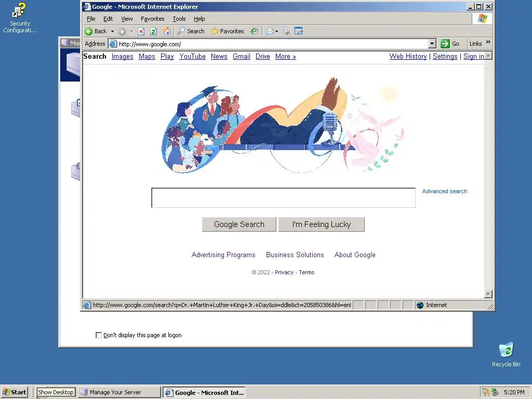Screen dimensions: 532x399
Task: Open the Forward history dropdown arrow
Action: [132, 32]
